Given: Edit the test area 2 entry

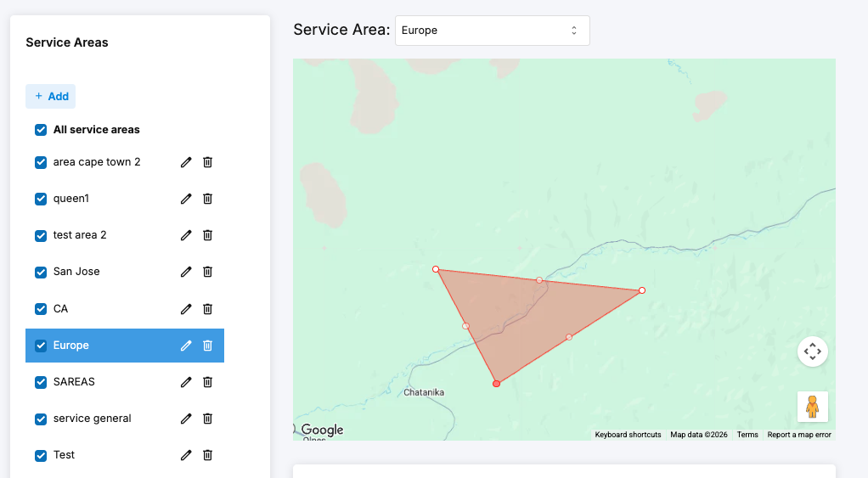Looking at the screenshot, I should pyautogui.click(x=186, y=235).
